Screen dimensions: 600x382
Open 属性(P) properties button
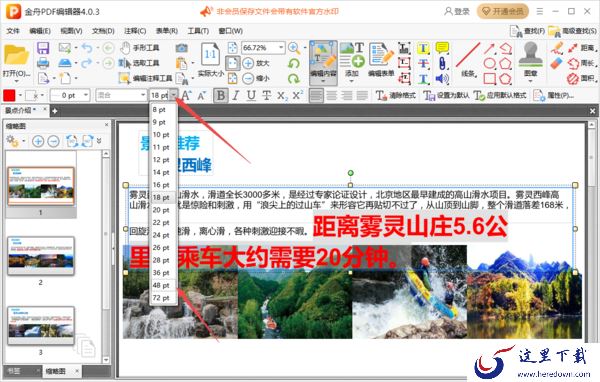coord(553,95)
